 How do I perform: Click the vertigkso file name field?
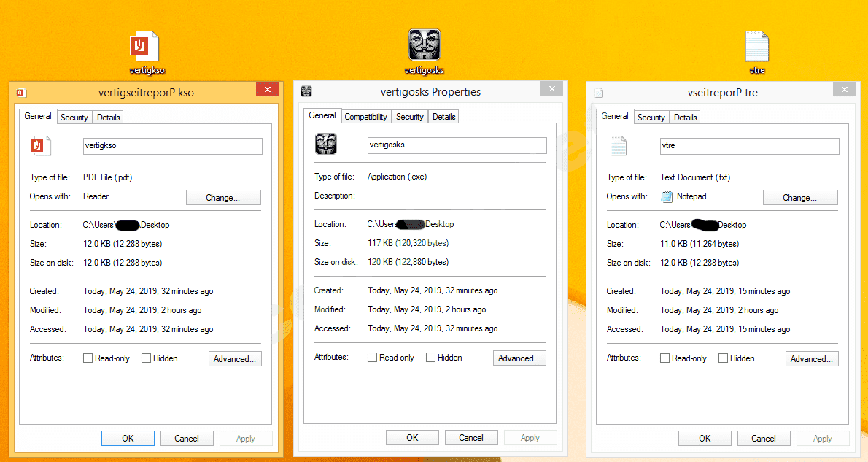(x=172, y=146)
